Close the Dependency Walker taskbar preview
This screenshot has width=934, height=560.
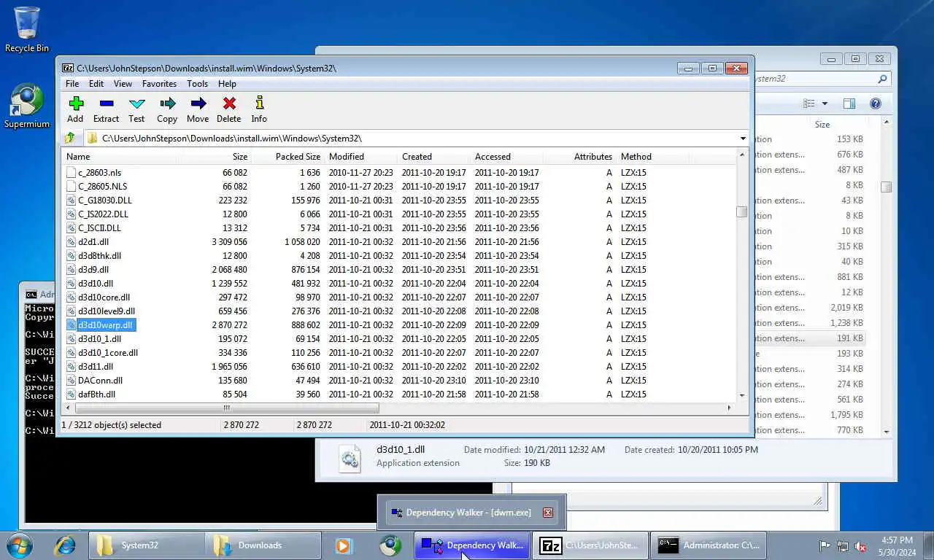(548, 513)
